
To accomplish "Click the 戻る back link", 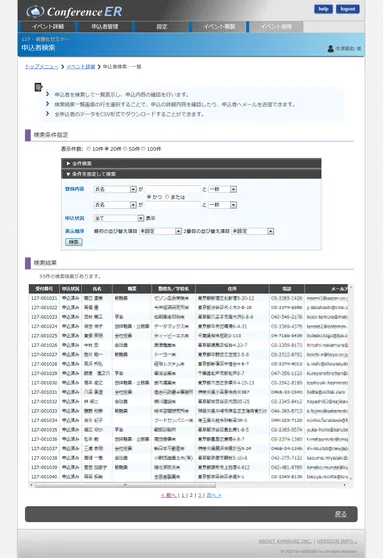I will click(x=341, y=514).
